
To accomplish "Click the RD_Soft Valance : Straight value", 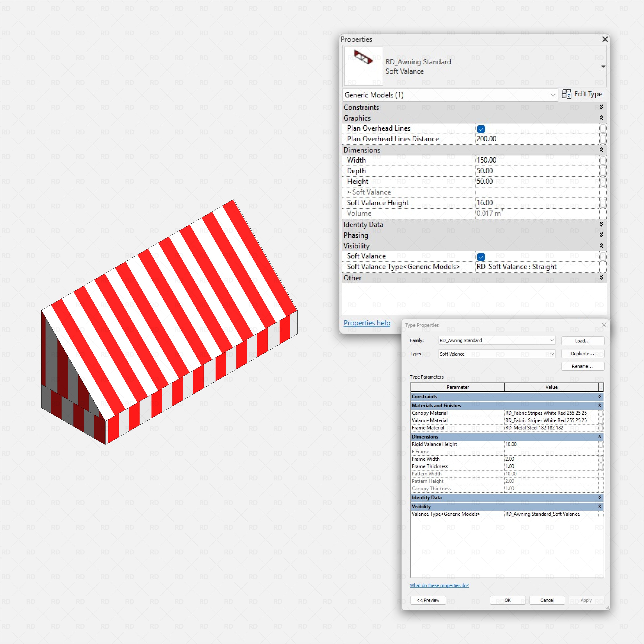I will pyautogui.click(x=537, y=267).
